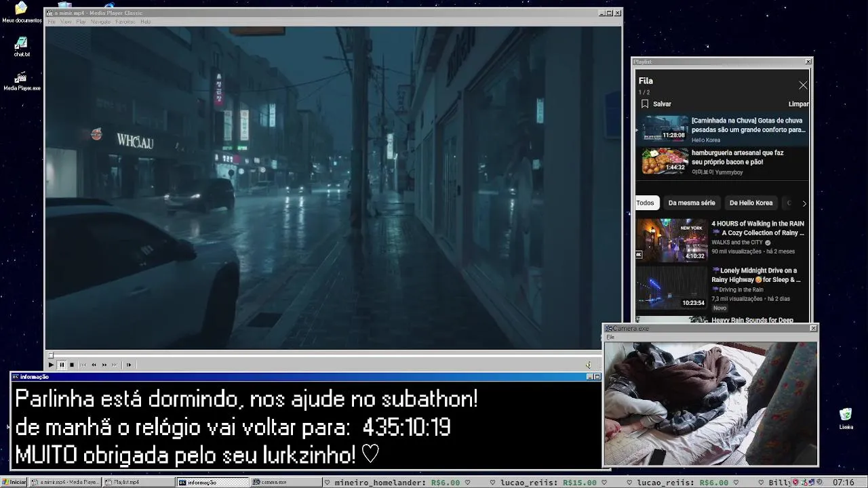868x488 pixels.
Task: Close the Camera.exe window
Action: tap(813, 328)
